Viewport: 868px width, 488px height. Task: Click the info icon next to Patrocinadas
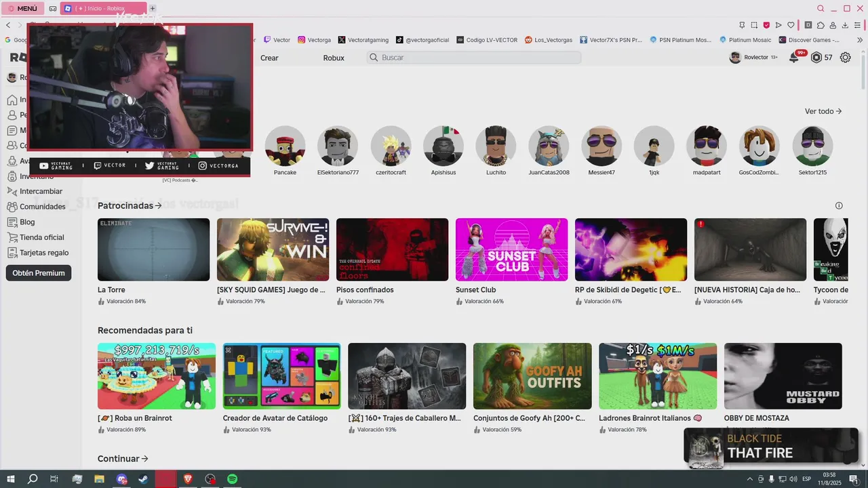coord(839,205)
